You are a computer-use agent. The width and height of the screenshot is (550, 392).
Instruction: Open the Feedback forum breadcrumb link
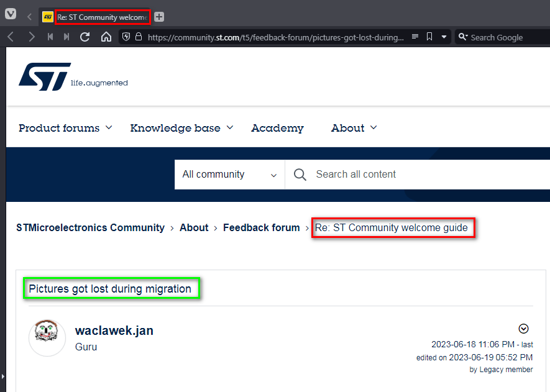point(261,227)
